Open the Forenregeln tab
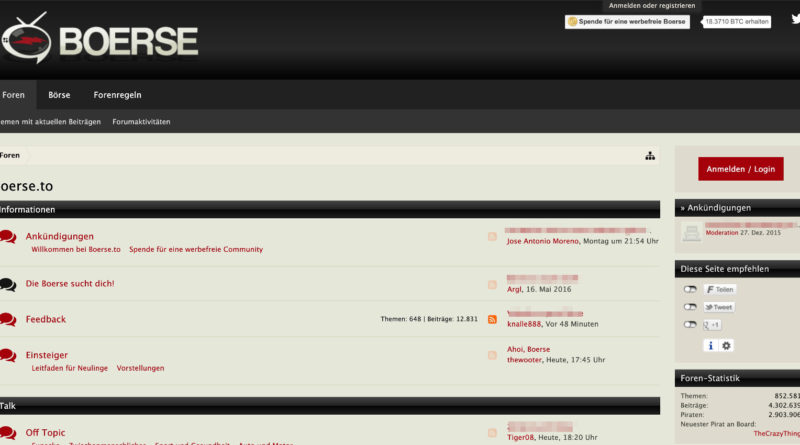 117,95
